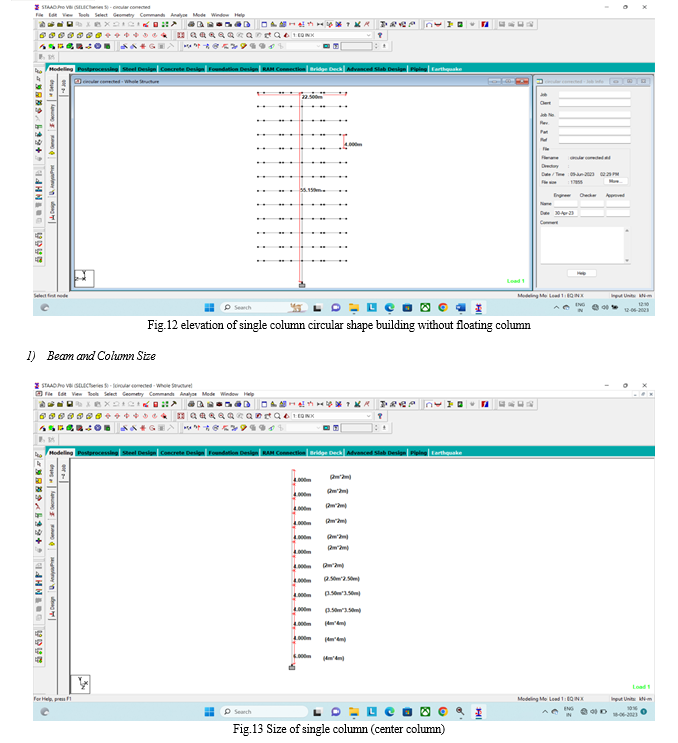Image resolution: width=678 pixels, height=743 pixels.
Task: Open vertical Geometry page tab in Fig.12 sidebar
Action: click(x=52, y=116)
